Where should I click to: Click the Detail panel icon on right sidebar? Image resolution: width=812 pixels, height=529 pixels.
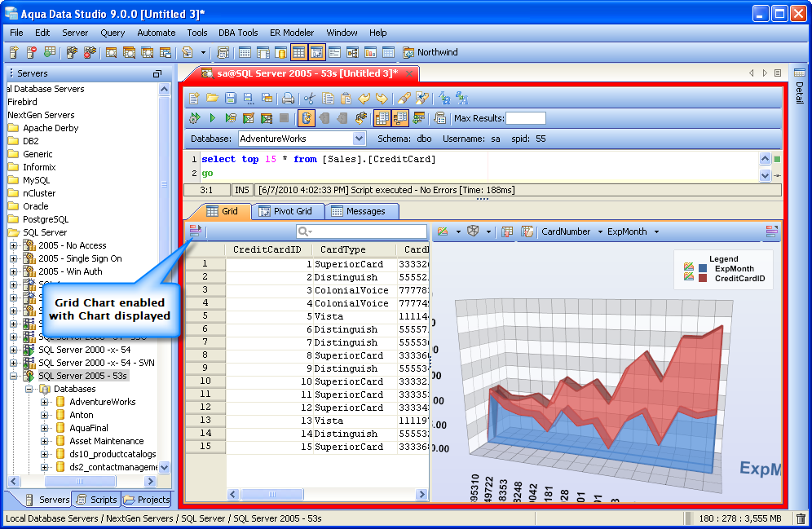[800, 73]
